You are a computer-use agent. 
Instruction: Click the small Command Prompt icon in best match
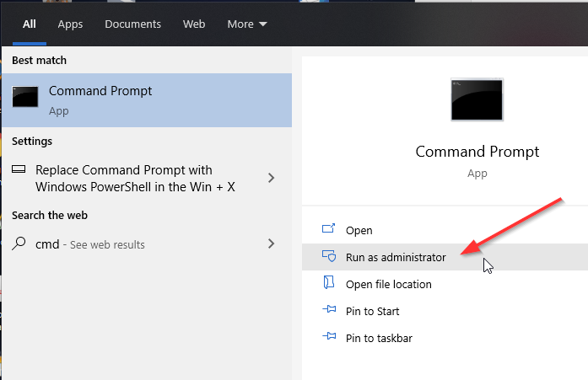coord(25,97)
